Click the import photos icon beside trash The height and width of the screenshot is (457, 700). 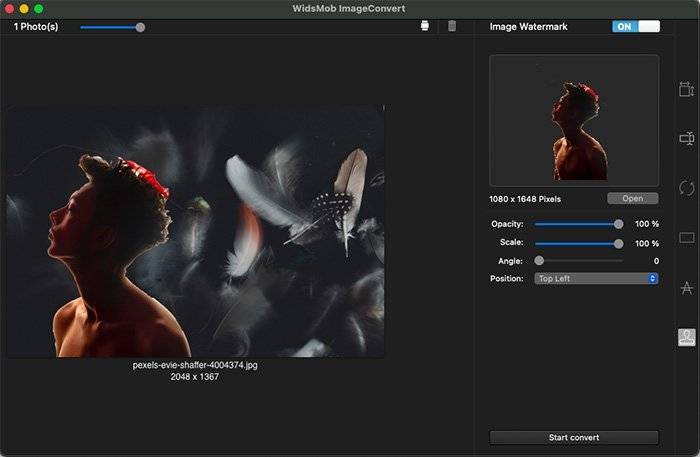(426, 26)
